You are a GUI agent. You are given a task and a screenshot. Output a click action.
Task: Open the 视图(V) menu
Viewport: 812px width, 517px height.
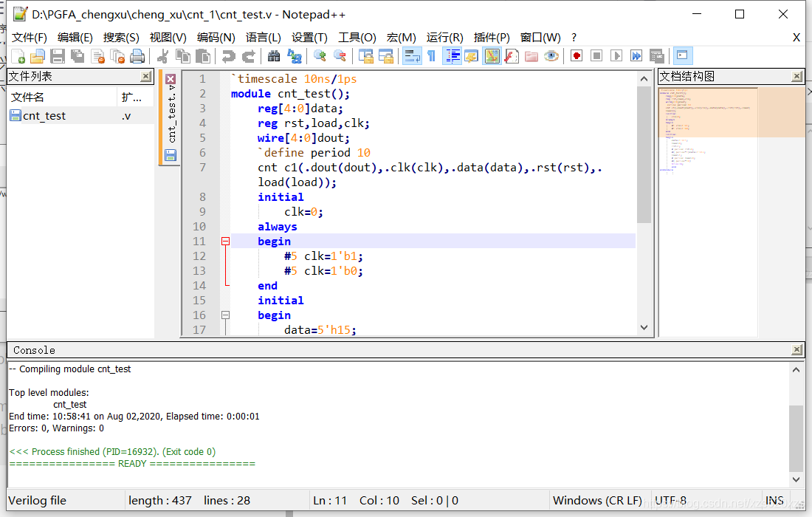click(x=168, y=38)
